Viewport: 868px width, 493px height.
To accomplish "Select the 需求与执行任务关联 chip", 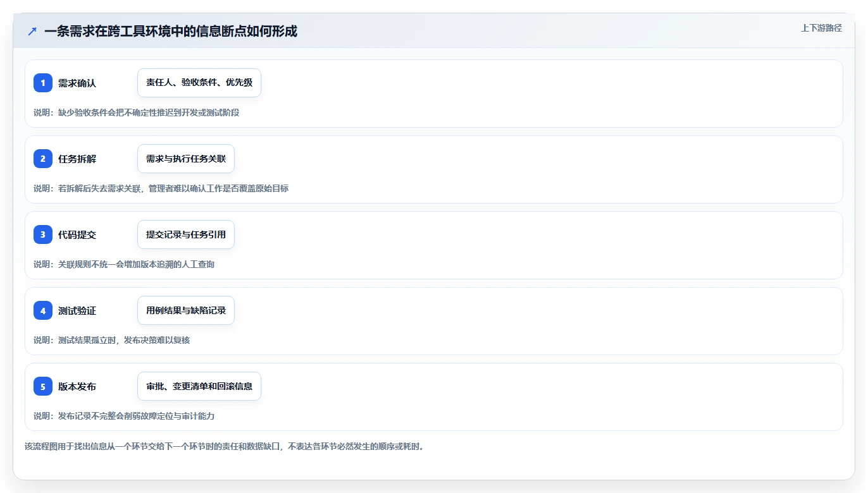I will click(186, 159).
